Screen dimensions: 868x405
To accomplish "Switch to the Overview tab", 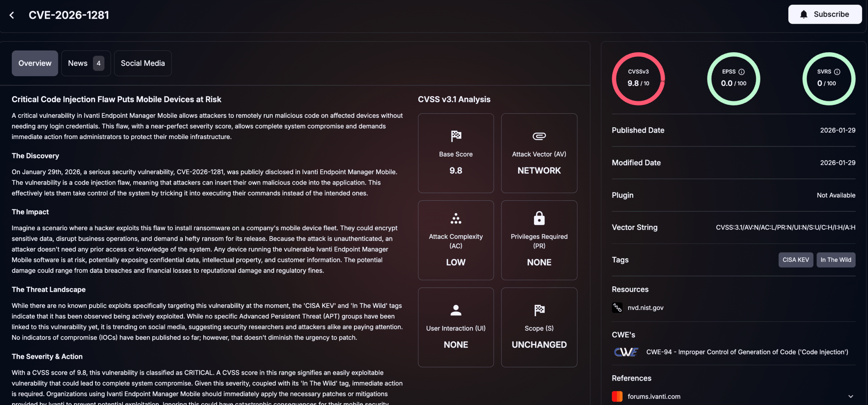I will pyautogui.click(x=35, y=63).
